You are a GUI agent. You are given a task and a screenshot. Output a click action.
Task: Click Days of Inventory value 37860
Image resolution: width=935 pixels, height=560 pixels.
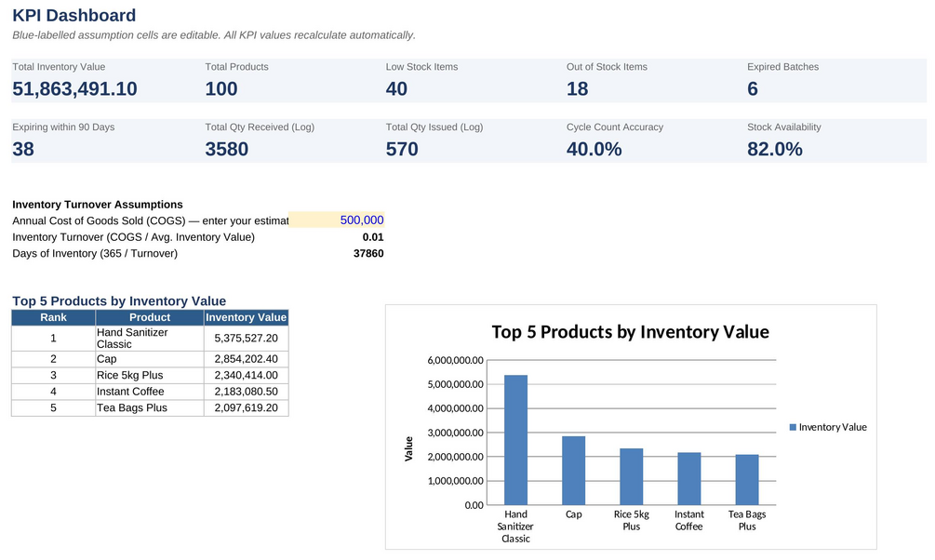click(x=368, y=253)
